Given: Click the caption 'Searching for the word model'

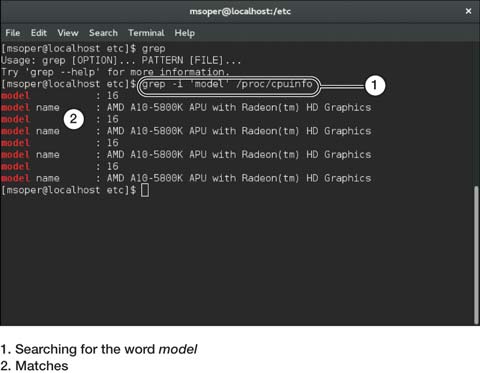Looking at the screenshot, I should (x=99, y=349).
